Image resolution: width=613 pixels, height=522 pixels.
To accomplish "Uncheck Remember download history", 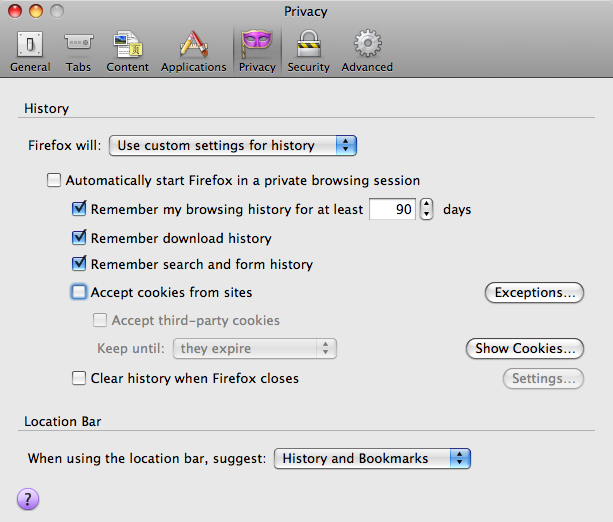I will click(80, 239).
